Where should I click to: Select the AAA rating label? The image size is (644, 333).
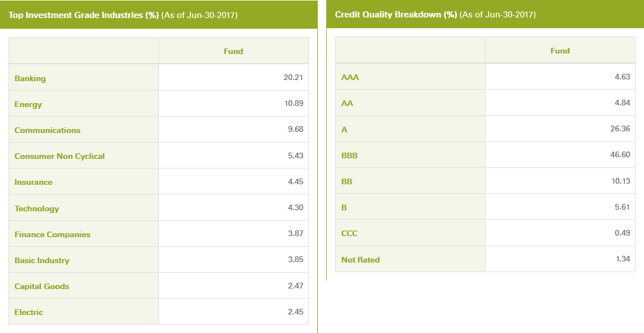[x=350, y=77]
